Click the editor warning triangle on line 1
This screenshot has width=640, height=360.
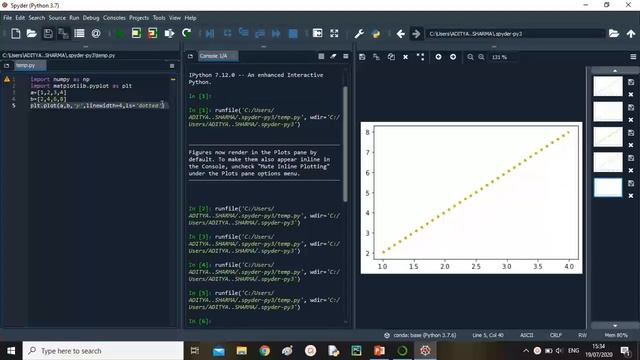tap(7, 79)
